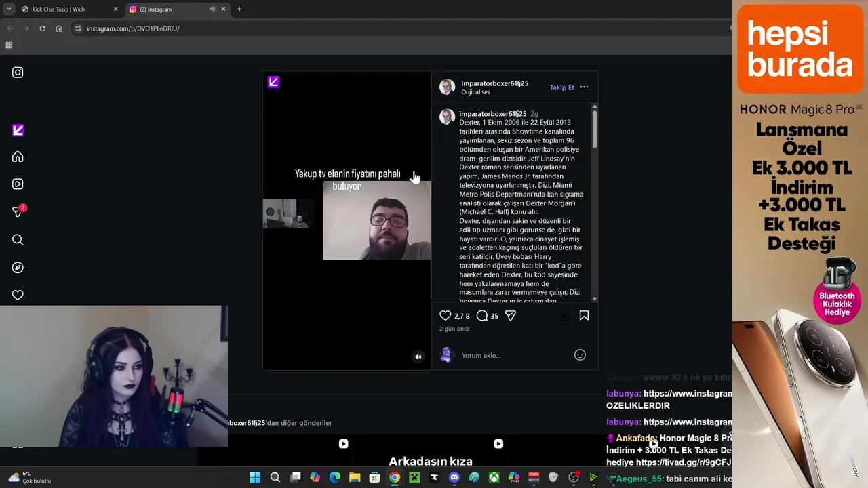
Task: Open Windows taskbar search
Action: [275, 477]
